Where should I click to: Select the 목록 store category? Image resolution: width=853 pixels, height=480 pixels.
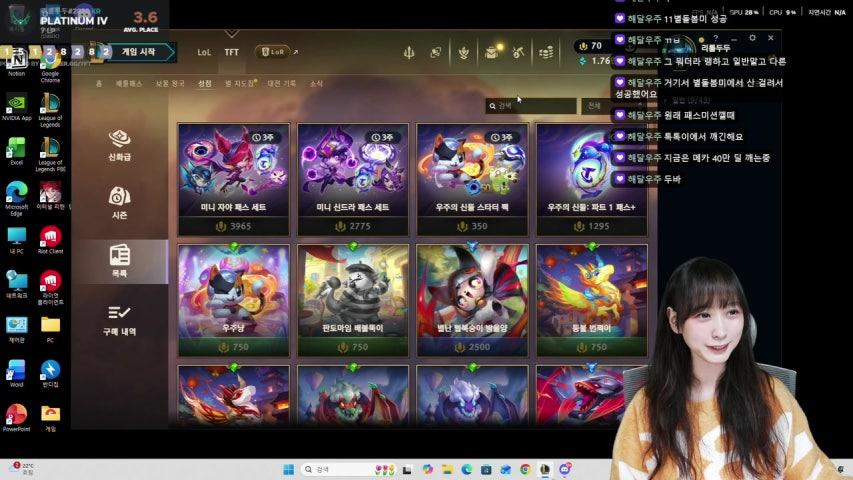point(120,261)
